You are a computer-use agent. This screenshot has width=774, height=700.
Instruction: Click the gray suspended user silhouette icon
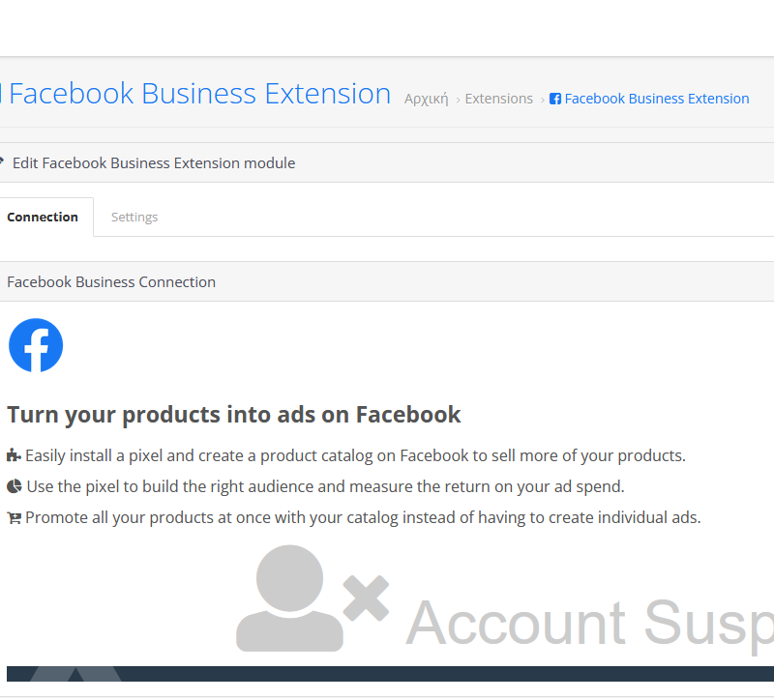[289, 598]
